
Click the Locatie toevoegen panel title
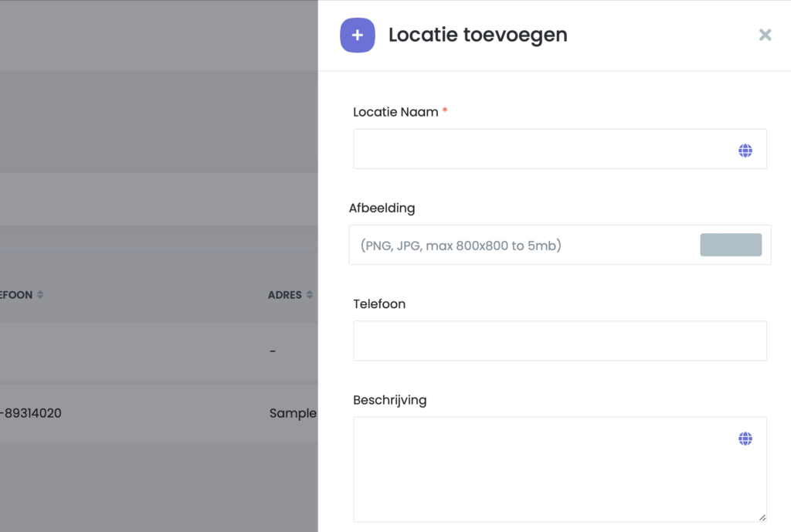coord(477,35)
